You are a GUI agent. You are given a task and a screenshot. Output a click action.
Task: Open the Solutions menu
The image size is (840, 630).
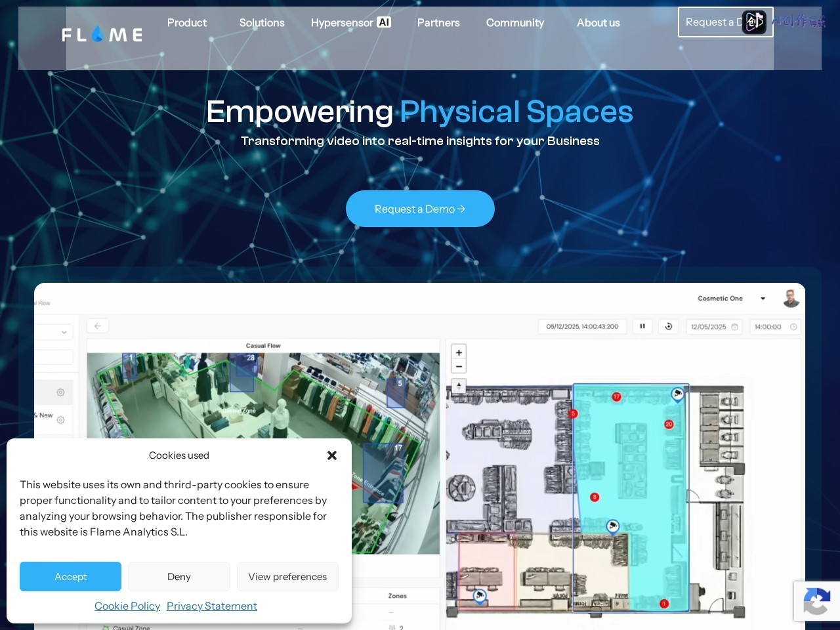[262, 23]
